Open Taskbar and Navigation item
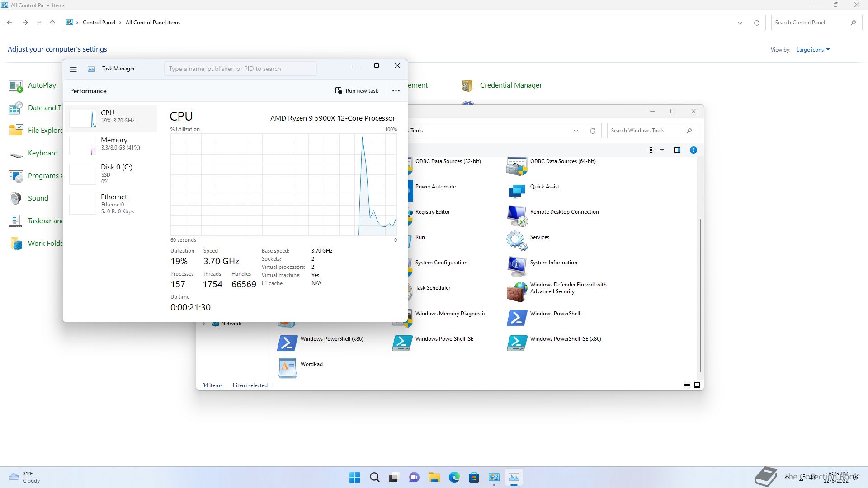Viewport: 868px width, 488px height. (35, 221)
